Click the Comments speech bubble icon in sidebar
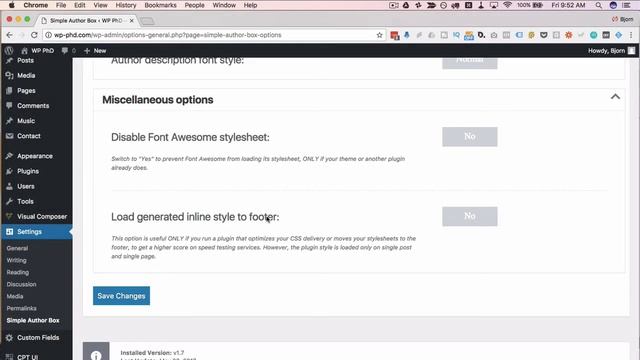This screenshot has height=360, width=640. tap(9, 106)
